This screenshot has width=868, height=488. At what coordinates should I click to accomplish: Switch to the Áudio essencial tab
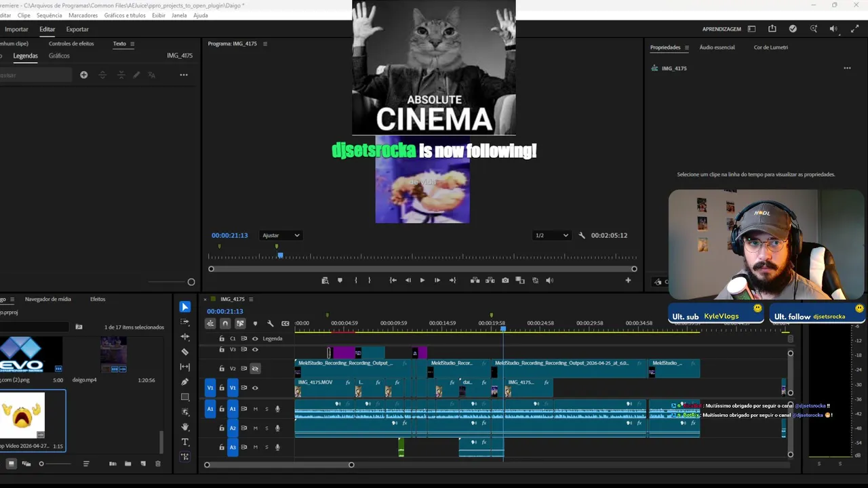[717, 47]
